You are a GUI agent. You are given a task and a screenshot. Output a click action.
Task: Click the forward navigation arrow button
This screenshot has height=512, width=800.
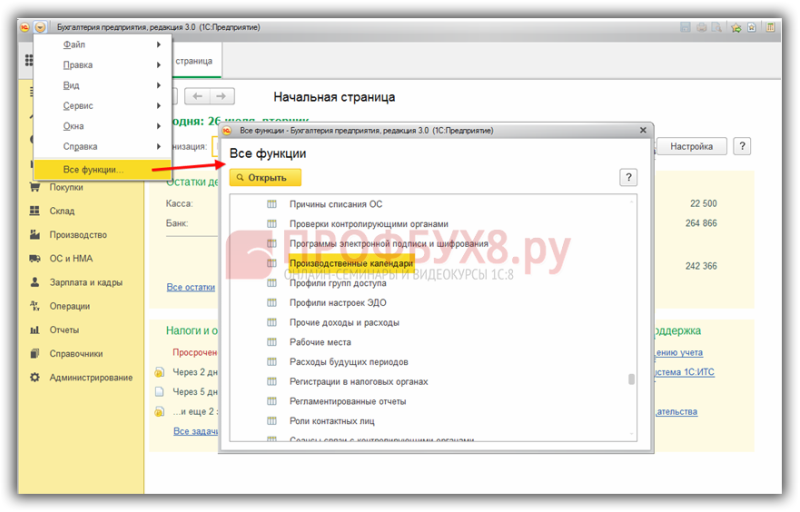pyautogui.click(x=221, y=96)
